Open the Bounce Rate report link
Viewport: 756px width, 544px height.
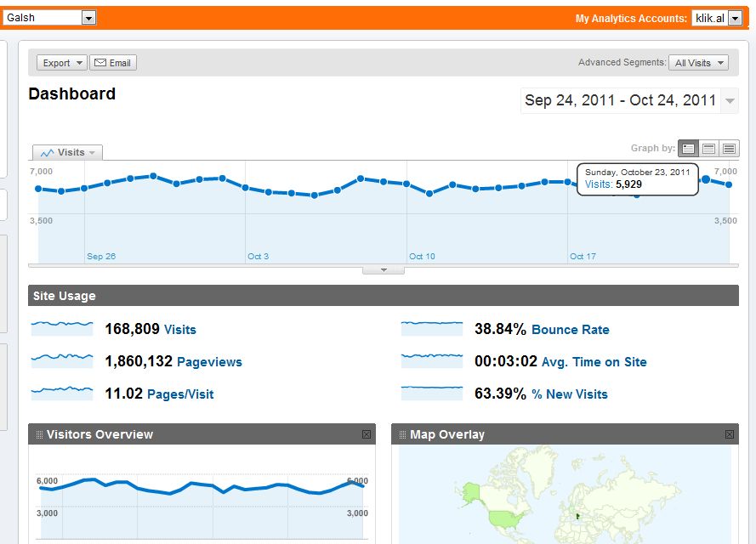pyautogui.click(x=571, y=330)
